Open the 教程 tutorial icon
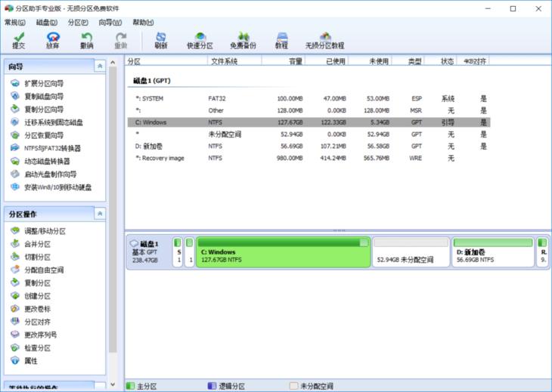 (x=281, y=41)
